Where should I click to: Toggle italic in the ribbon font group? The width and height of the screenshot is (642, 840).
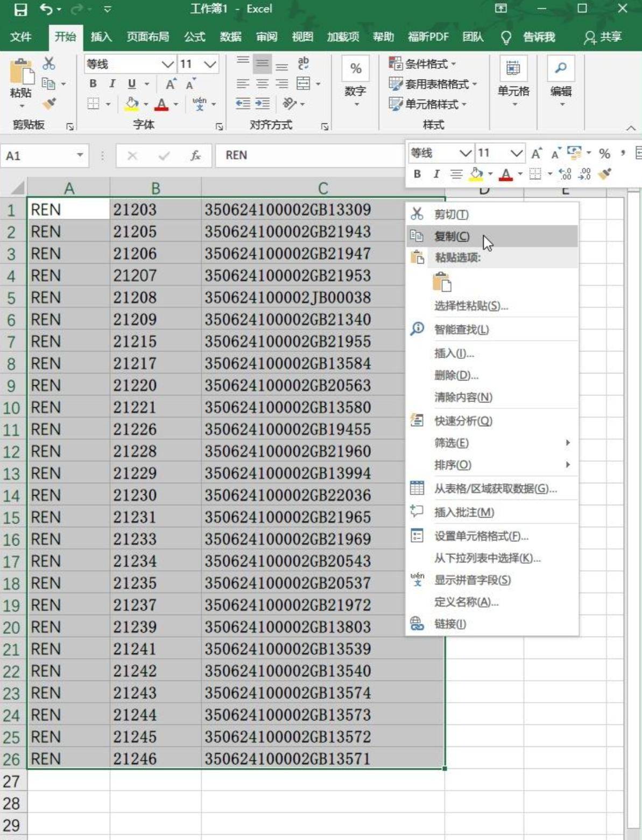tap(112, 83)
